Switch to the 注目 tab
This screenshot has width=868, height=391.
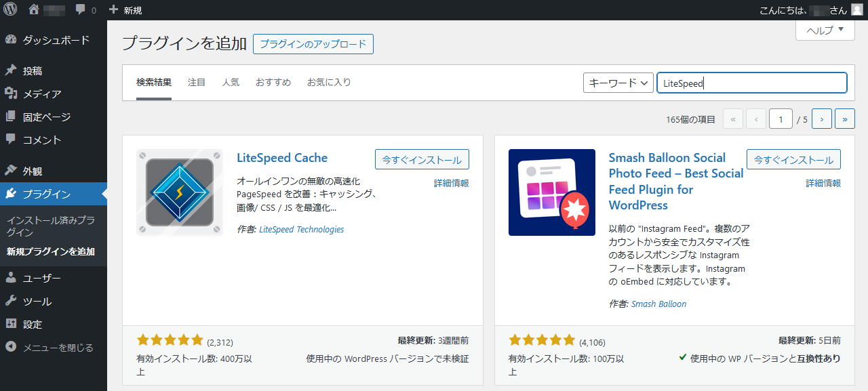pos(197,83)
